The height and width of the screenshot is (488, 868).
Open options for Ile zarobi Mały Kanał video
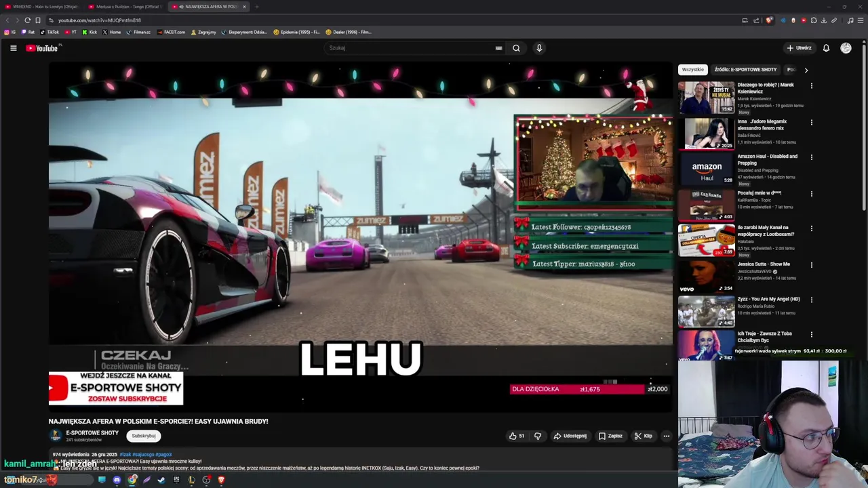[811, 228]
